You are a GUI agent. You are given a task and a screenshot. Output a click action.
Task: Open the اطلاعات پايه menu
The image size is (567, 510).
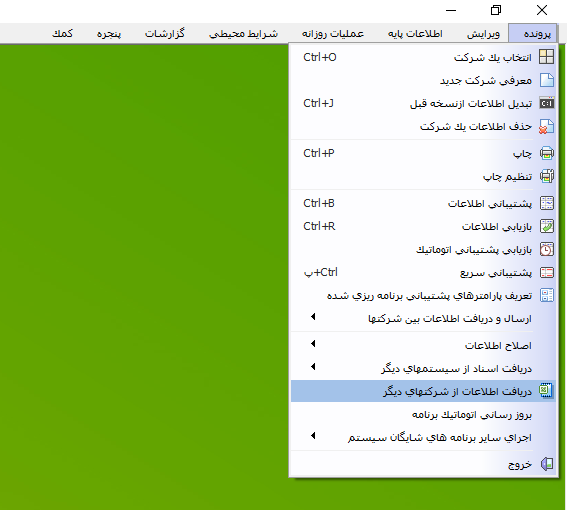pyautogui.click(x=415, y=34)
